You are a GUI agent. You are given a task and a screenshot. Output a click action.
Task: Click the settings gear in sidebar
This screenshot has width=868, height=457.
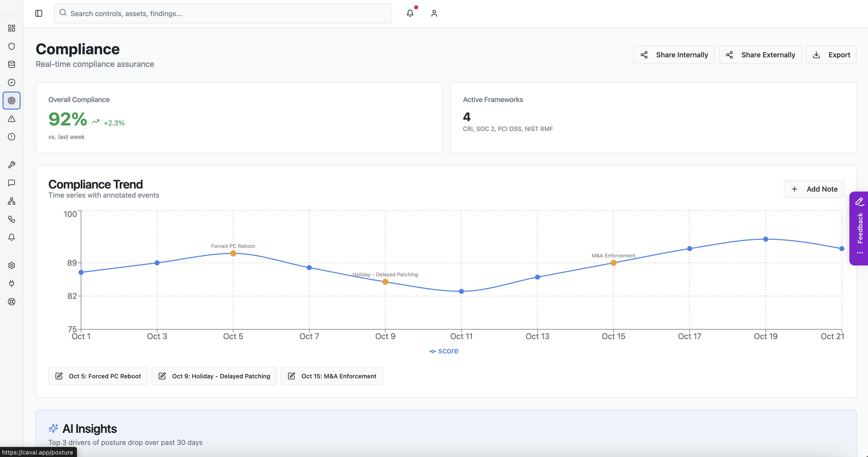click(12, 265)
